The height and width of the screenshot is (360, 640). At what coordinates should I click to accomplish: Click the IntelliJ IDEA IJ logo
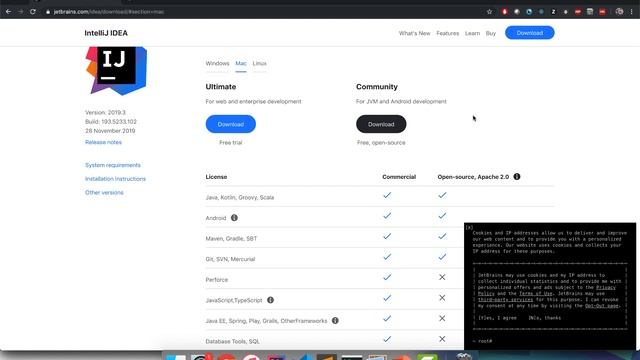point(116,70)
